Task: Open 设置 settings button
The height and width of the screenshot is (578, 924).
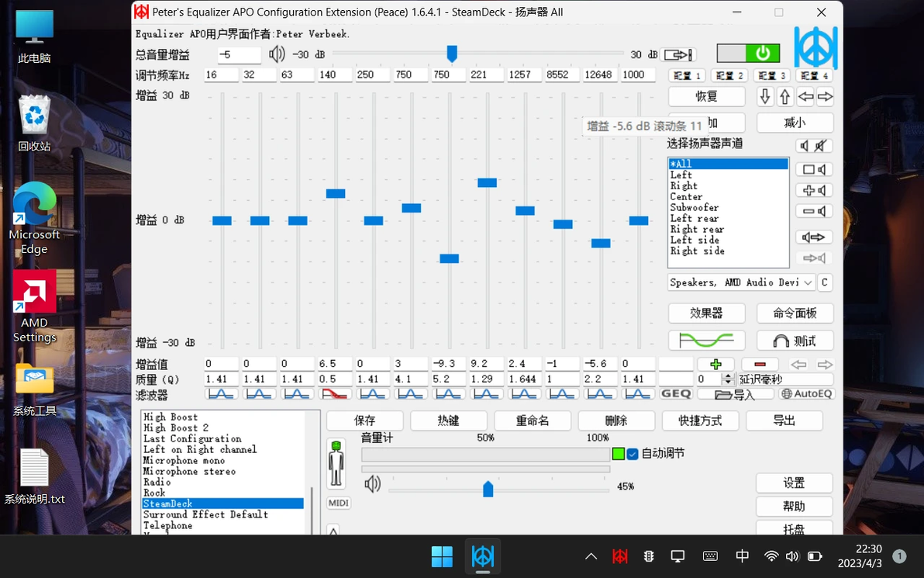Action: [794, 483]
